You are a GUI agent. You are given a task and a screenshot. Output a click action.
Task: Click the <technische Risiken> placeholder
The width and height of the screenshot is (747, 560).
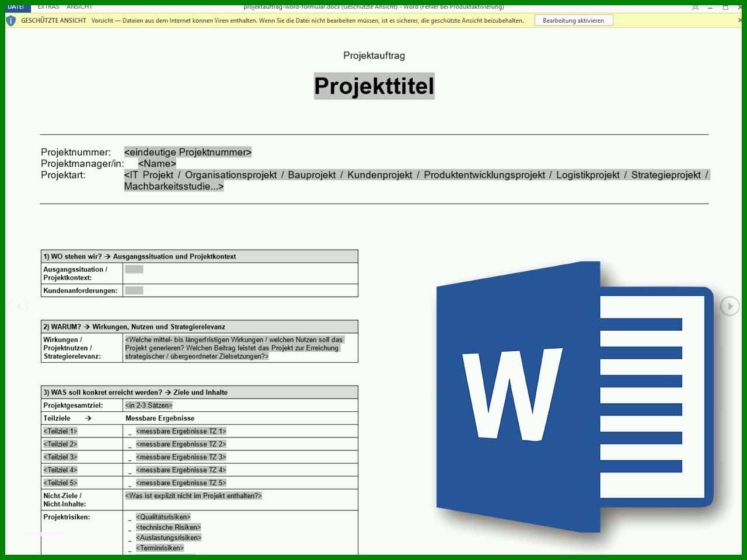point(168,527)
